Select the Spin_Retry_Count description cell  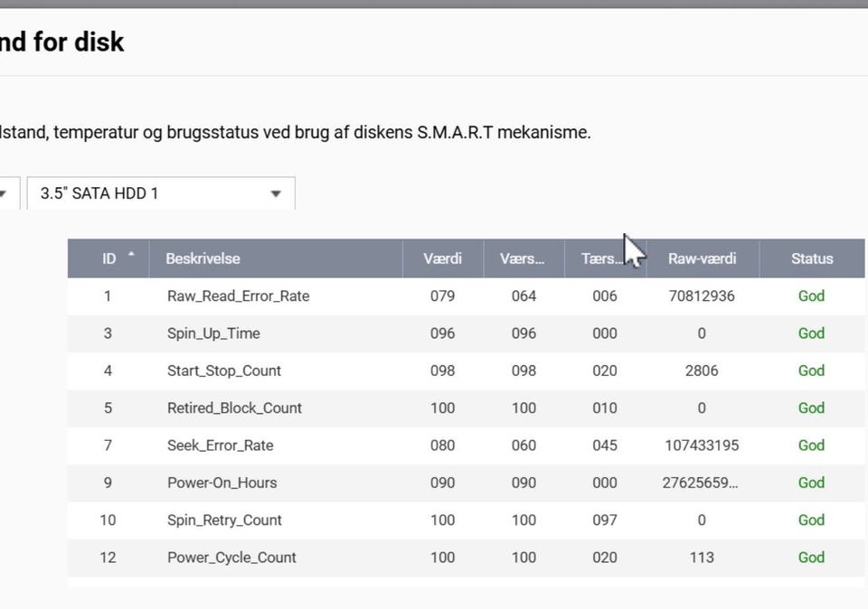224,520
